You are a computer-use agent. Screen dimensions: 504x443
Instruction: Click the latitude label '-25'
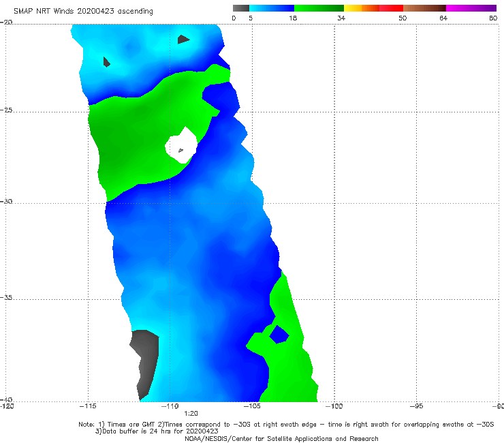[x=6, y=110]
